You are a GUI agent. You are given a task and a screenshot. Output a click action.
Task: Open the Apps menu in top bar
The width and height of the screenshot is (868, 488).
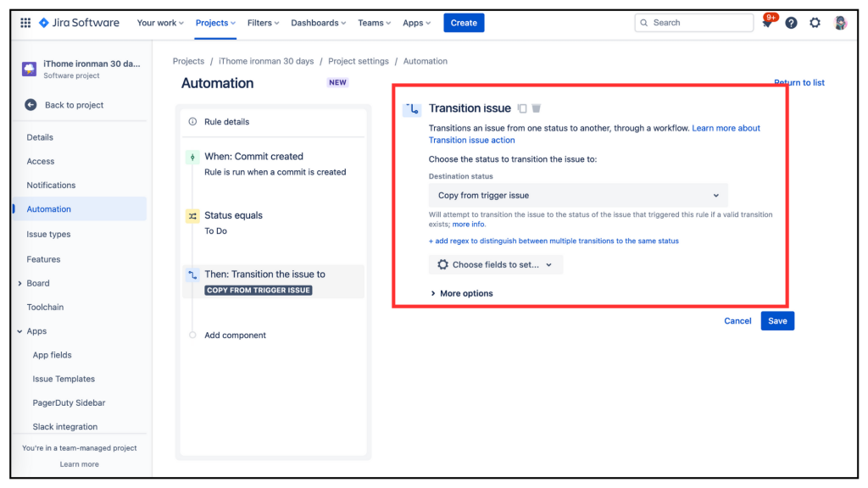416,23
